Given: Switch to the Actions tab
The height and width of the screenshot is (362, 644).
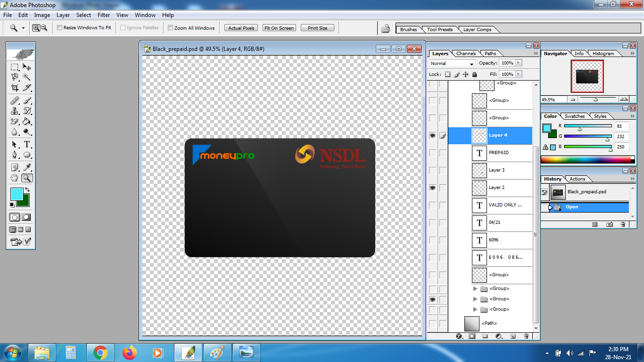Looking at the screenshot, I should point(577,179).
